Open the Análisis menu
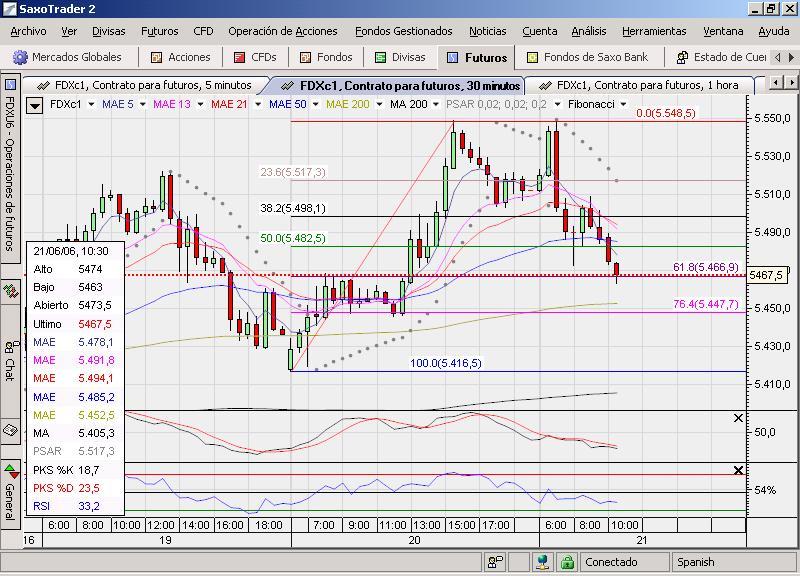800x576 pixels. 589,32
